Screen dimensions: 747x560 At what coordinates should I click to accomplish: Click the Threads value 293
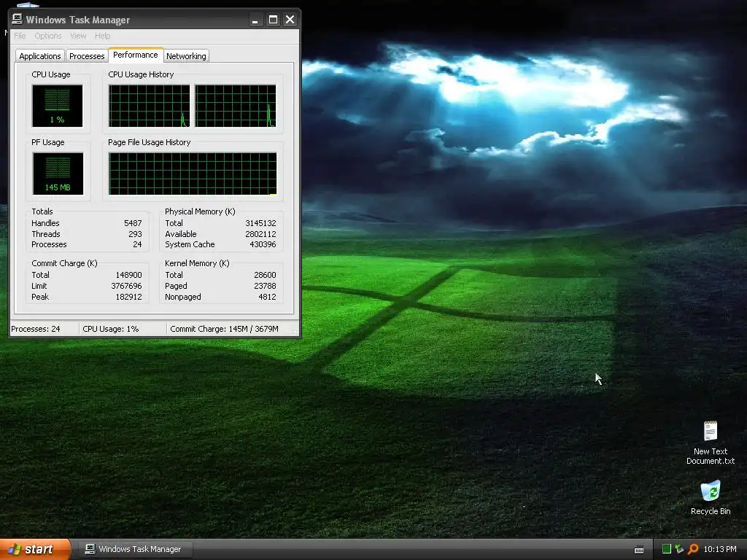coord(135,234)
